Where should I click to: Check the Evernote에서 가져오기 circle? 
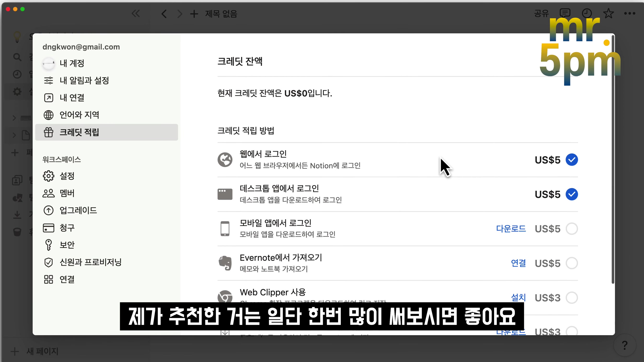[572, 263]
